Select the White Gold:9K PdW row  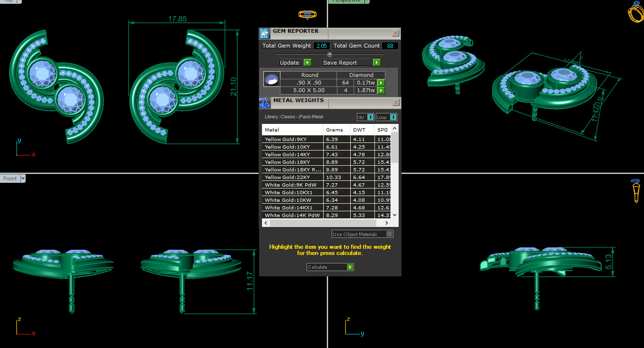[327, 185]
